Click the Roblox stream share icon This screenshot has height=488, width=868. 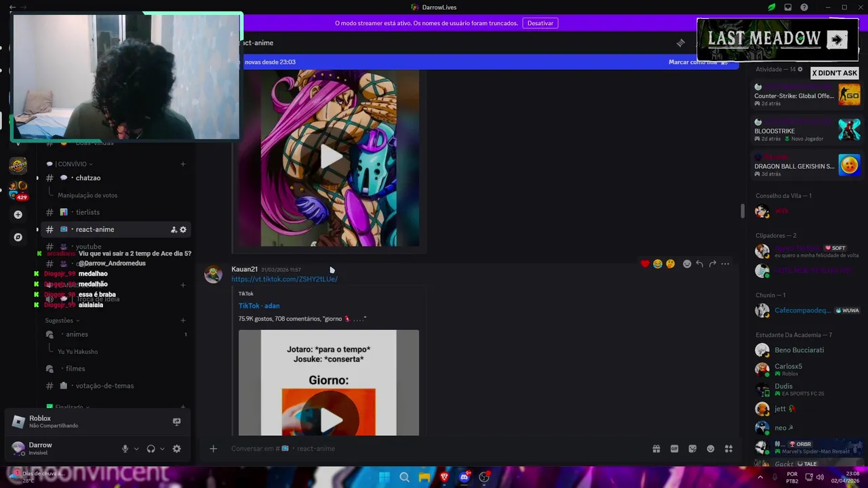(176, 422)
